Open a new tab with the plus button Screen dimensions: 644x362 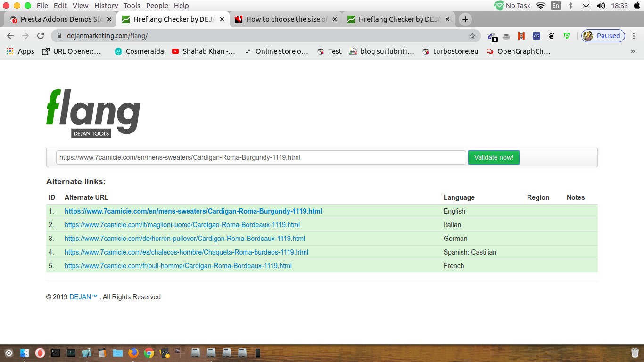(465, 19)
